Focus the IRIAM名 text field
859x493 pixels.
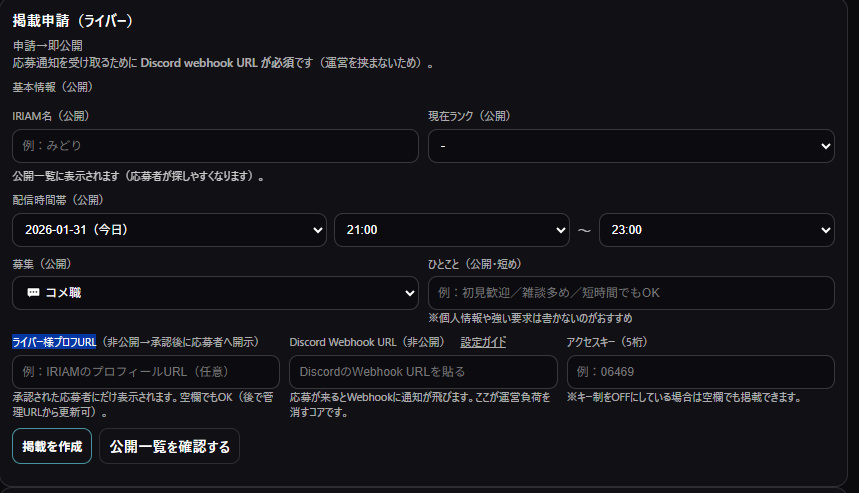coord(215,146)
